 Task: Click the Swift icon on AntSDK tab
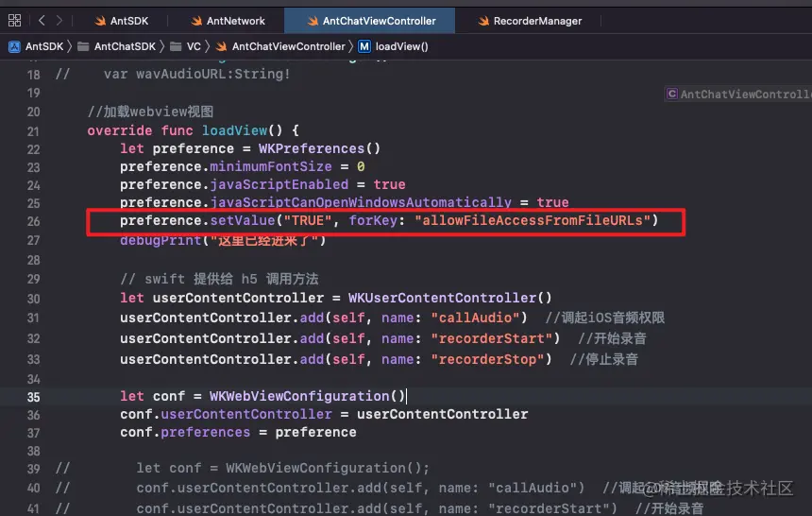tap(100, 21)
